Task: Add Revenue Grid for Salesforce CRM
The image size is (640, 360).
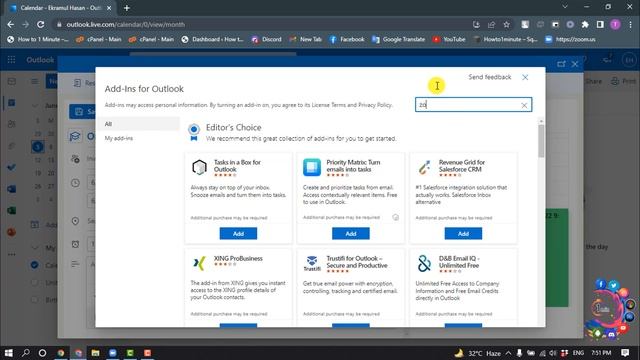Action: (x=463, y=233)
